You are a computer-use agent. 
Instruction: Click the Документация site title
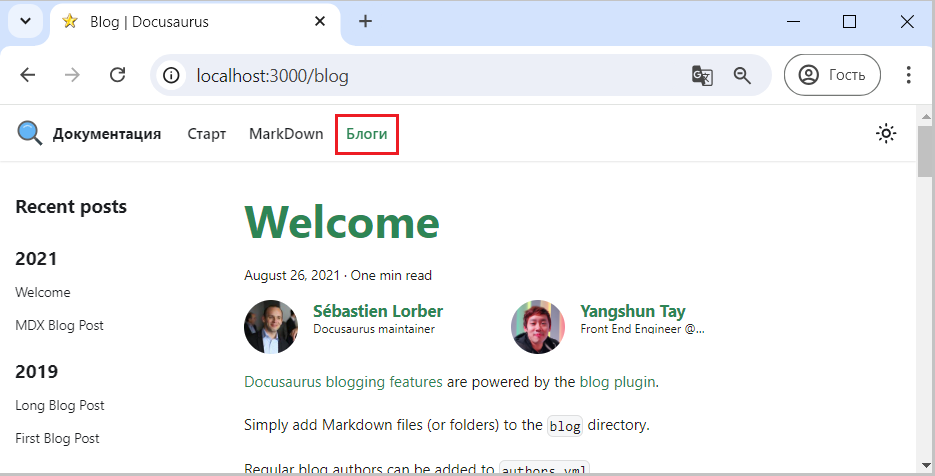click(107, 134)
